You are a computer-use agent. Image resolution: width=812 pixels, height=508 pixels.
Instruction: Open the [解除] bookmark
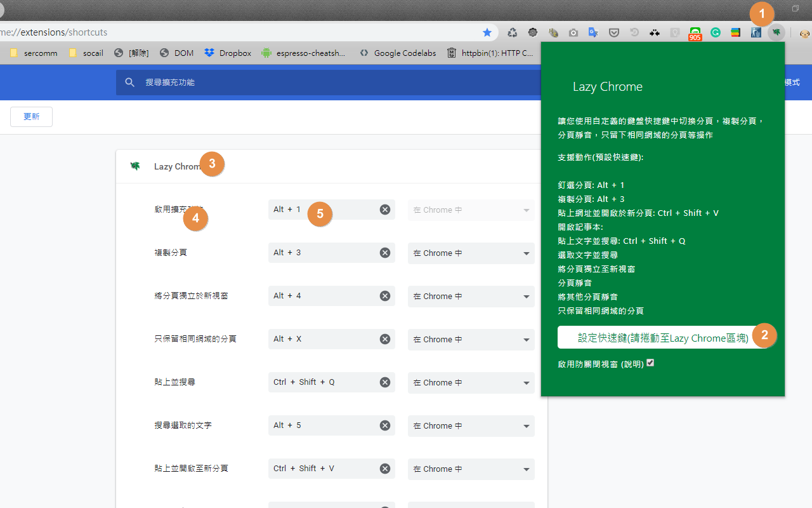[131, 53]
